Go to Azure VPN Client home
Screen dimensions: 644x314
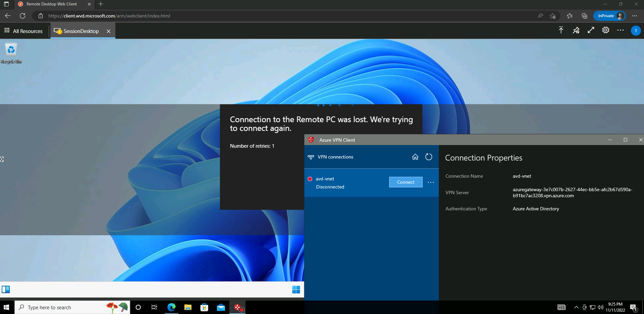[415, 157]
